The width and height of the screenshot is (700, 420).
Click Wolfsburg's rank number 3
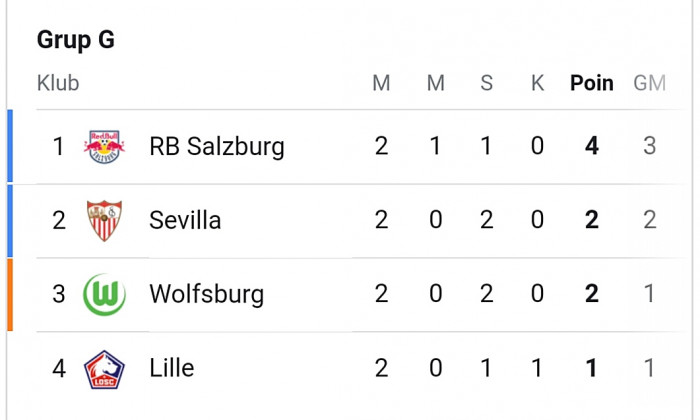[x=59, y=294]
